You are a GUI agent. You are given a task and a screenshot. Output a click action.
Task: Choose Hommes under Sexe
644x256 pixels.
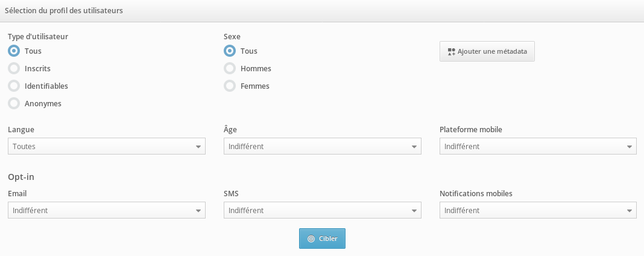(230, 69)
